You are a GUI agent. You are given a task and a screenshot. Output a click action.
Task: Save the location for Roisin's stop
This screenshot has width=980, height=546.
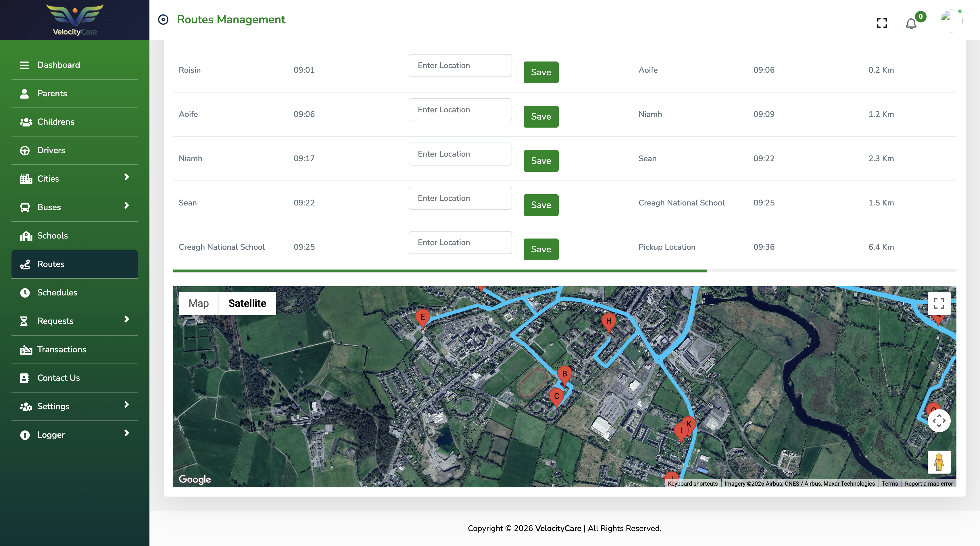541,72
